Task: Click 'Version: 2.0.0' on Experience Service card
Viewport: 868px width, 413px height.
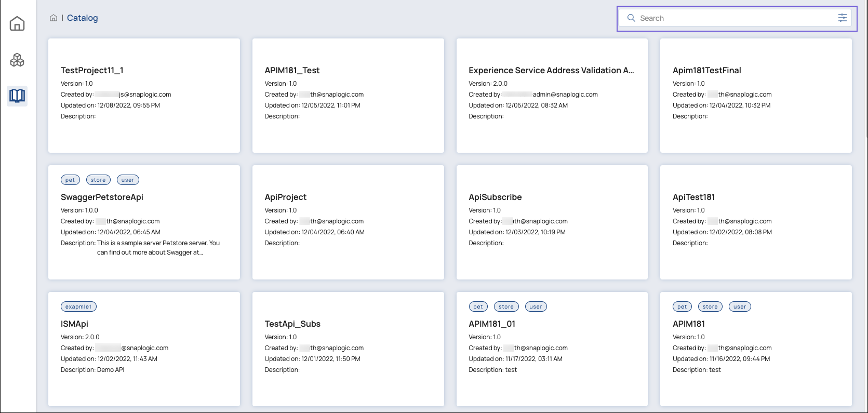Action: click(488, 84)
